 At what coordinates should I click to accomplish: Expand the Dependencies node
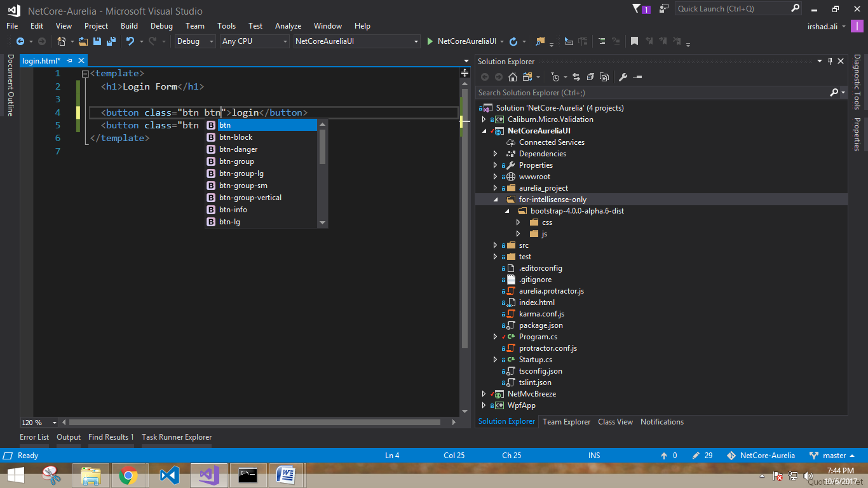pyautogui.click(x=495, y=154)
